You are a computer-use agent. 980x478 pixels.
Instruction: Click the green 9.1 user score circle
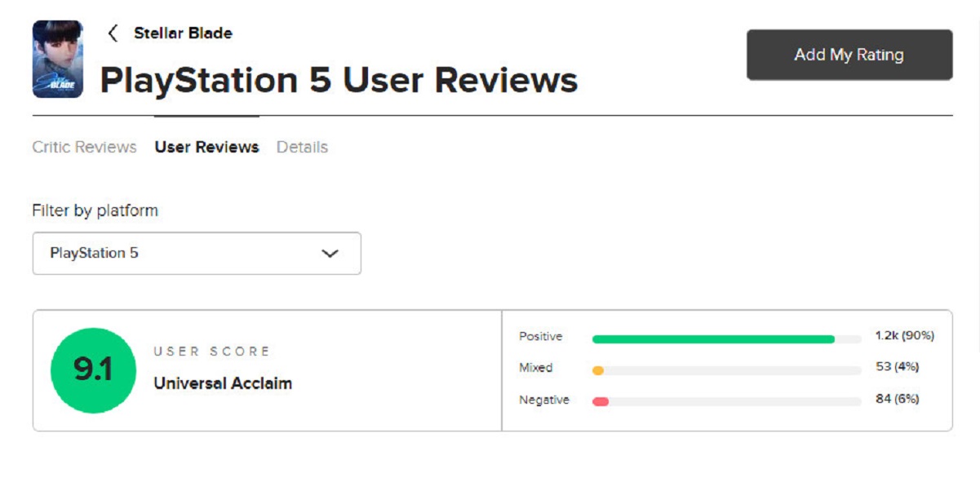(94, 370)
